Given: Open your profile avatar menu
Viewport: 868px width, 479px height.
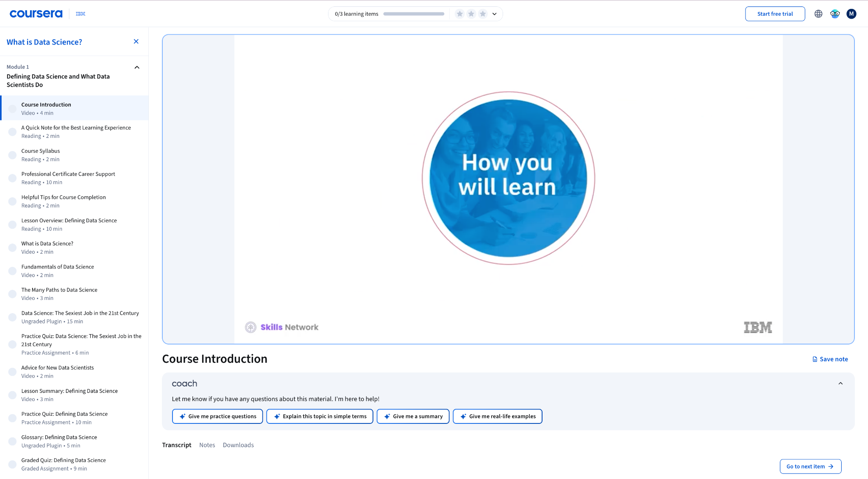Looking at the screenshot, I should 851,14.
